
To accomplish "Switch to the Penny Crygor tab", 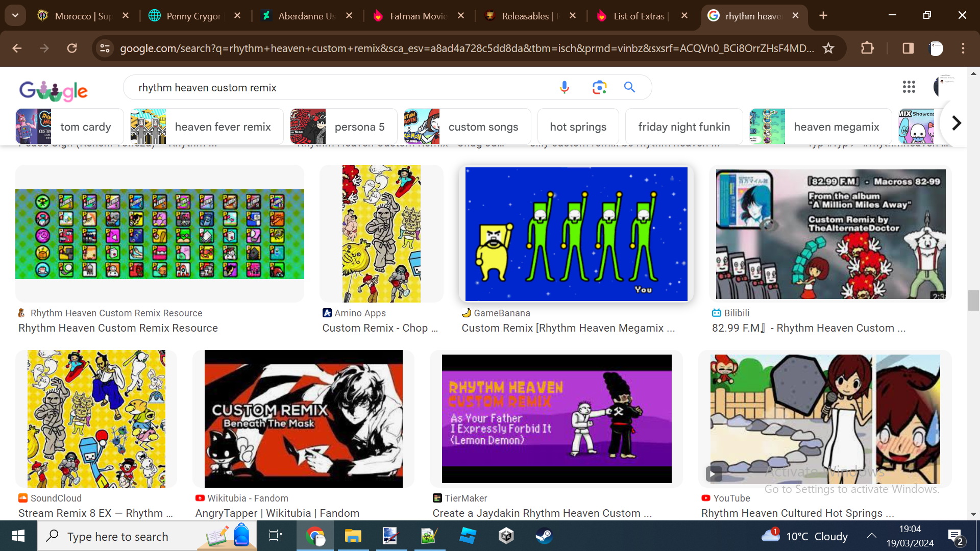I will pyautogui.click(x=193, y=16).
